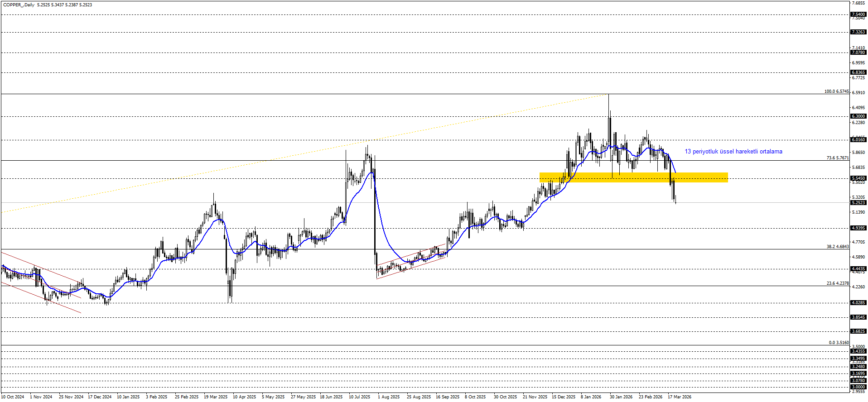Click the 3.0000 price level tag
This screenshot has height=402, width=868.
pyautogui.click(x=858, y=387)
